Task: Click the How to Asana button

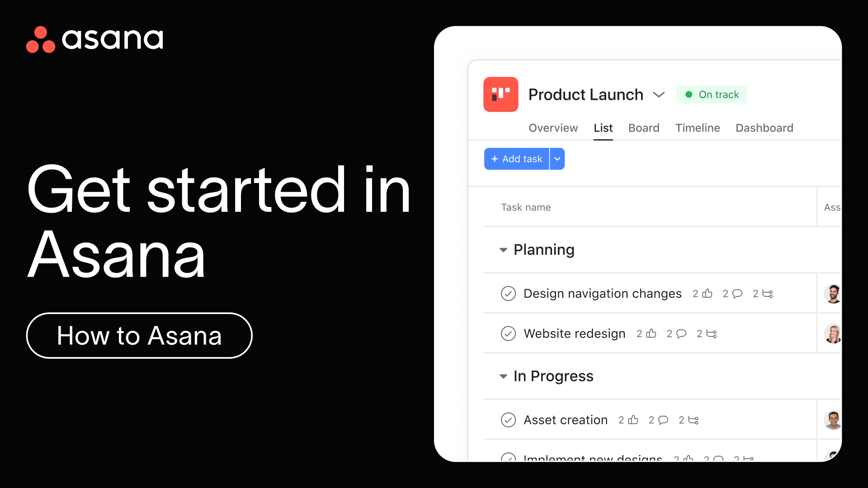Action: 139,335
